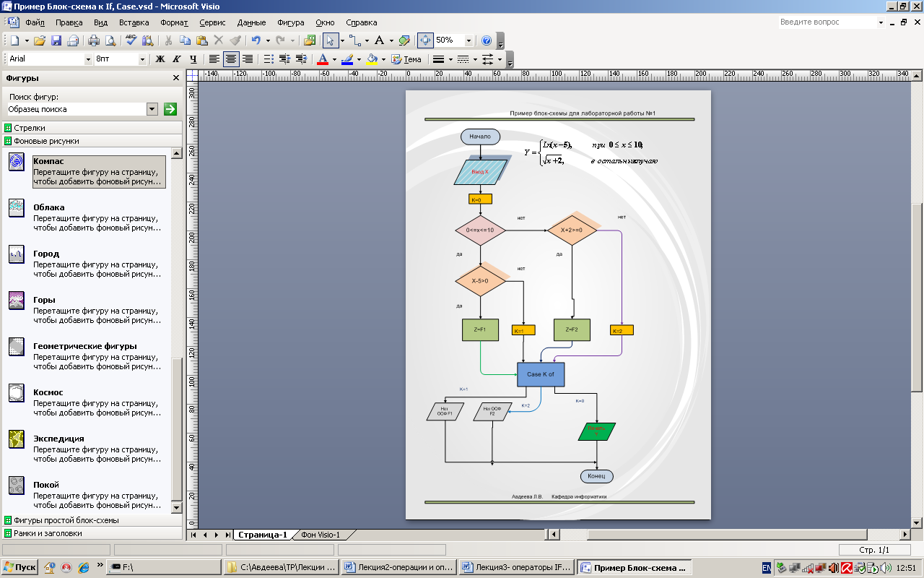This screenshot has height=578, width=924.
Task: Switch to Лекция2 Word taskbar button
Action: (x=398, y=567)
